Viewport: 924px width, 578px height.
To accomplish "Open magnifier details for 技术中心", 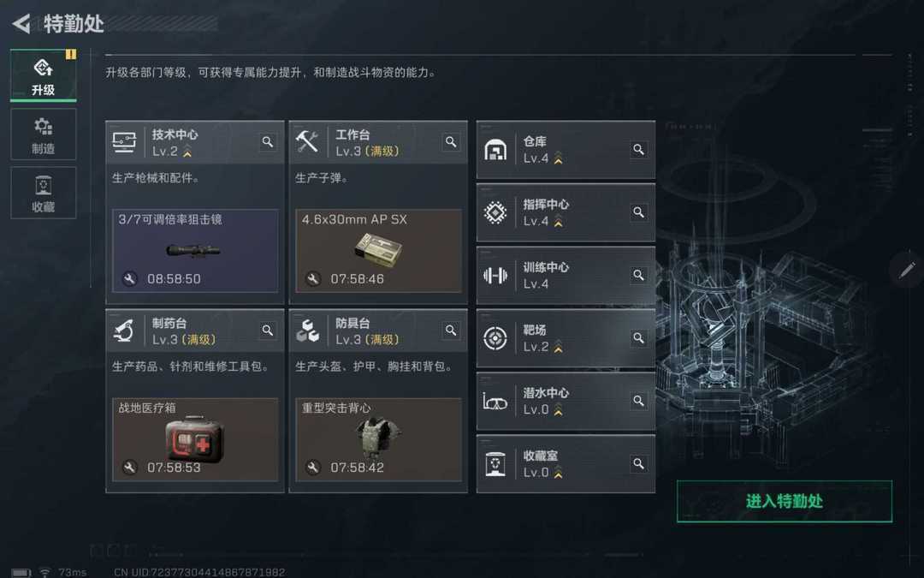I will point(268,142).
